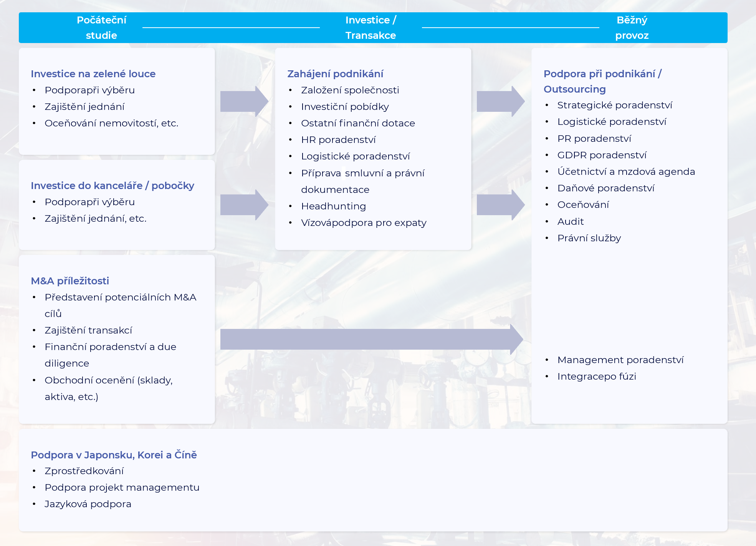Click "Zajištění jednání, etc." bullet

coord(96,219)
